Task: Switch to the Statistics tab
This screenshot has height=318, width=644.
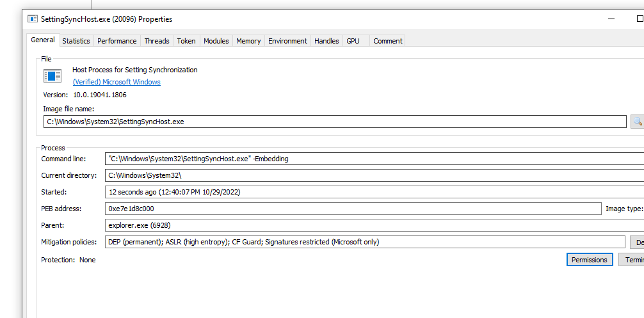Action: tap(76, 41)
